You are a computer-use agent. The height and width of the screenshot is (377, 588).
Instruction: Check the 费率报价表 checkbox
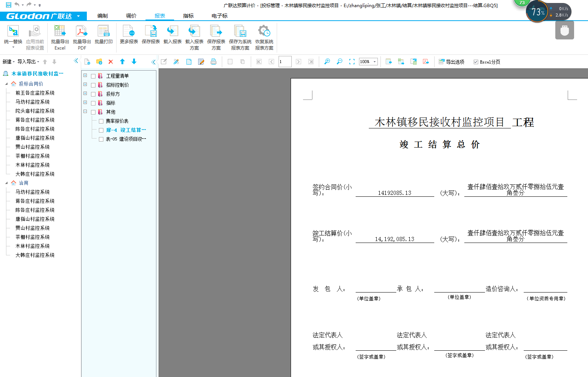101,121
